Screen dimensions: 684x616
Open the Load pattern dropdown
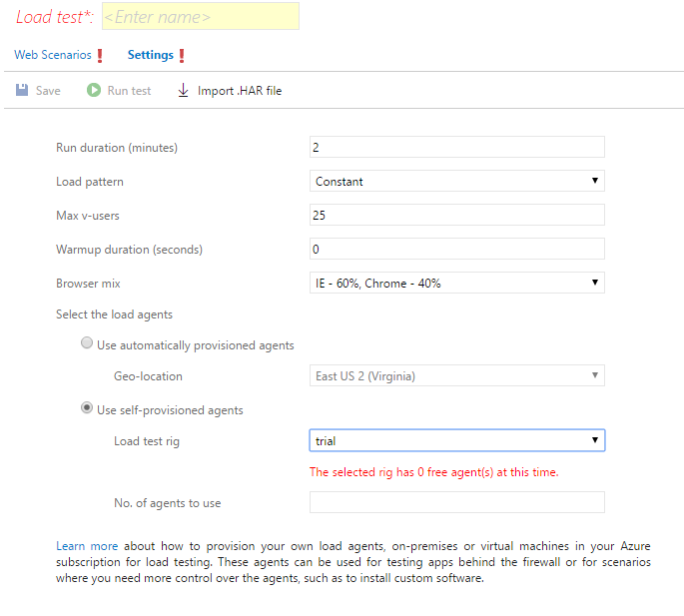pyautogui.click(x=457, y=181)
